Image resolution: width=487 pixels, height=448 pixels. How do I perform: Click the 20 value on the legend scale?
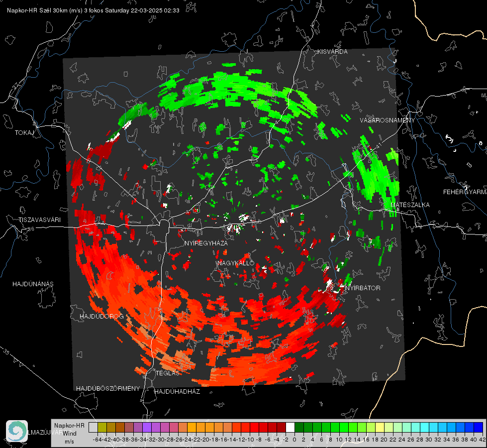[x=384, y=440]
